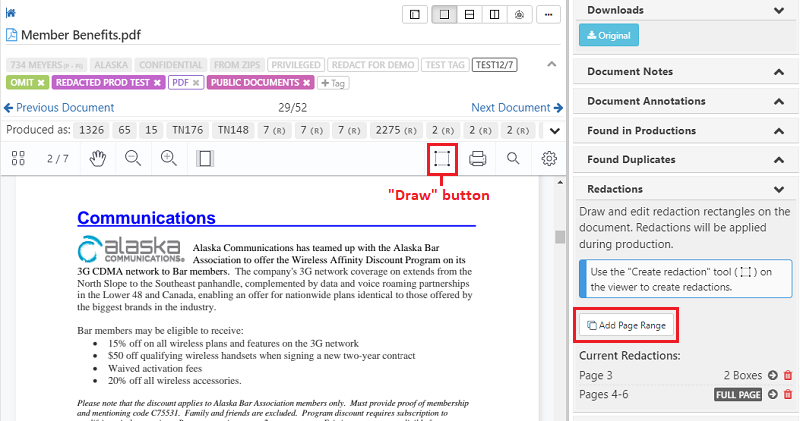Collapse the tags section chevron

coord(552,64)
